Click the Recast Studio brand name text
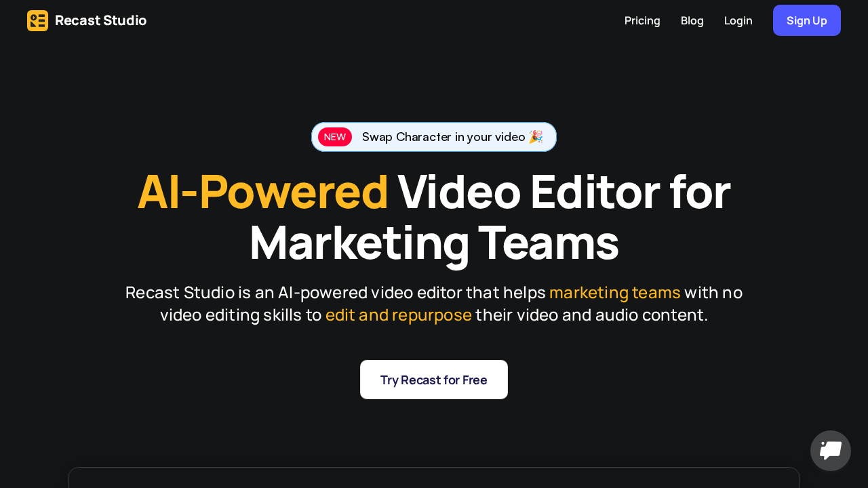Viewport: 868px width, 488px height. tap(100, 20)
